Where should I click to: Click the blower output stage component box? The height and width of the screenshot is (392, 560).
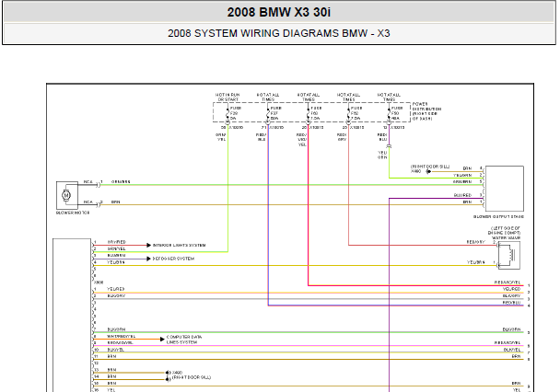tap(505, 189)
